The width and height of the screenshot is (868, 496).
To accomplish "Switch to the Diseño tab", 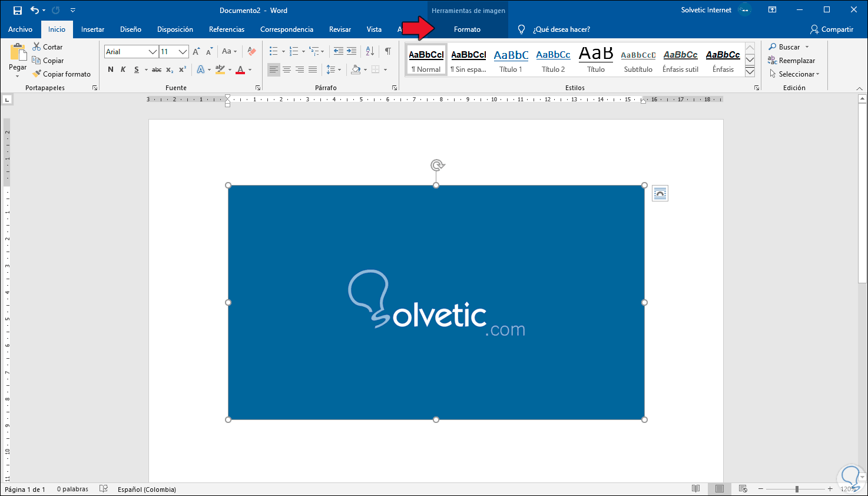I will (131, 29).
